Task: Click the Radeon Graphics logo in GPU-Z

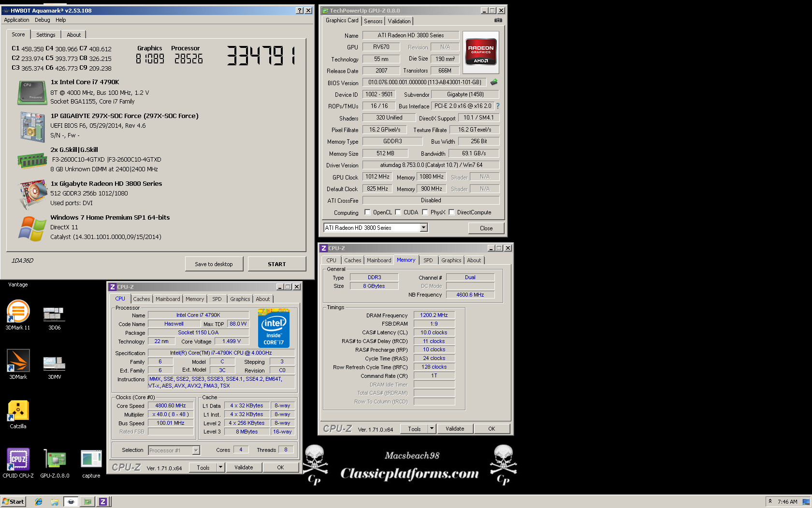Action: click(x=480, y=52)
